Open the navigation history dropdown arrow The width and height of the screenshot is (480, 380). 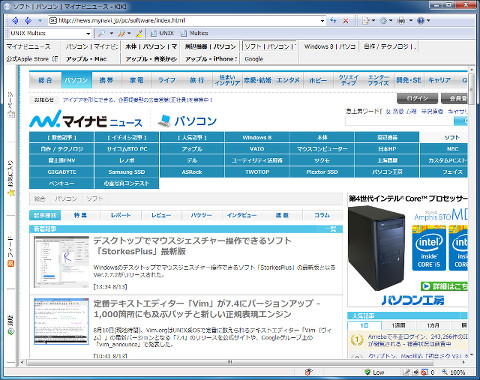pos(40,21)
